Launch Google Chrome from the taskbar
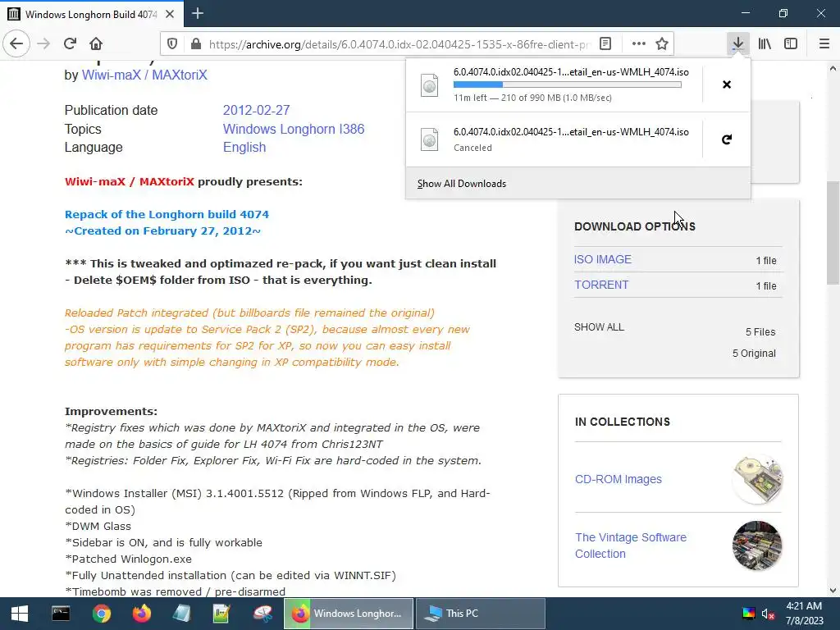 101,614
